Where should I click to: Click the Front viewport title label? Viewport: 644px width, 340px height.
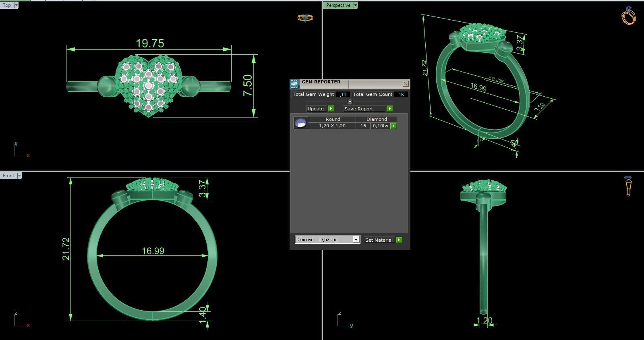point(8,176)
